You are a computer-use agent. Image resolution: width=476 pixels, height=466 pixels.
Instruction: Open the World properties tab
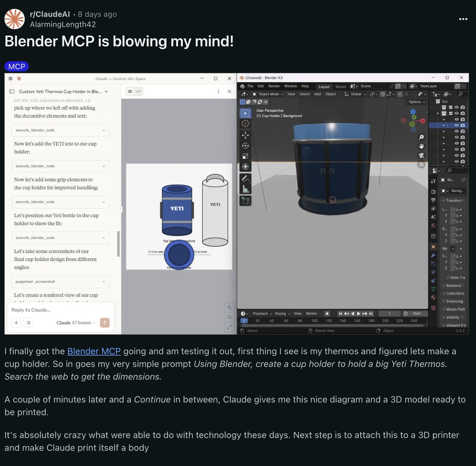(x=433, y=225)
